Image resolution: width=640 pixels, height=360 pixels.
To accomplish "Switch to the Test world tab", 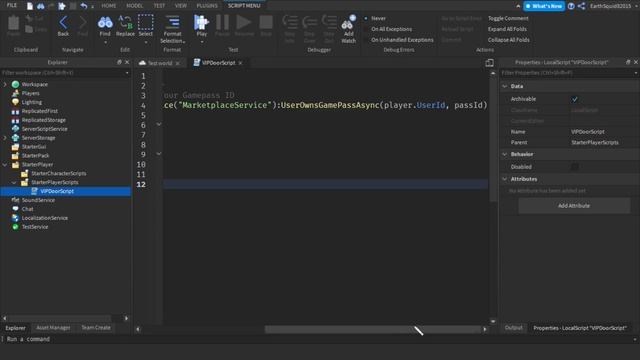I will [x=160, y=63].
